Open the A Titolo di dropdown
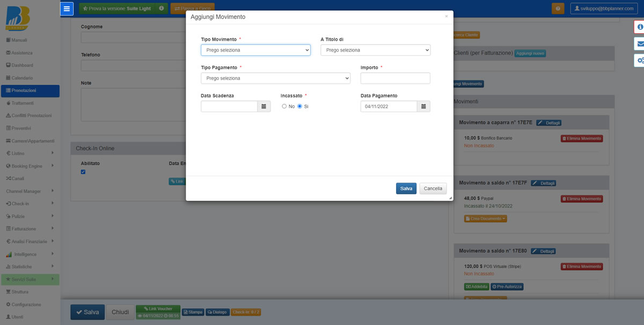644x325 pixels. point(375,50)
